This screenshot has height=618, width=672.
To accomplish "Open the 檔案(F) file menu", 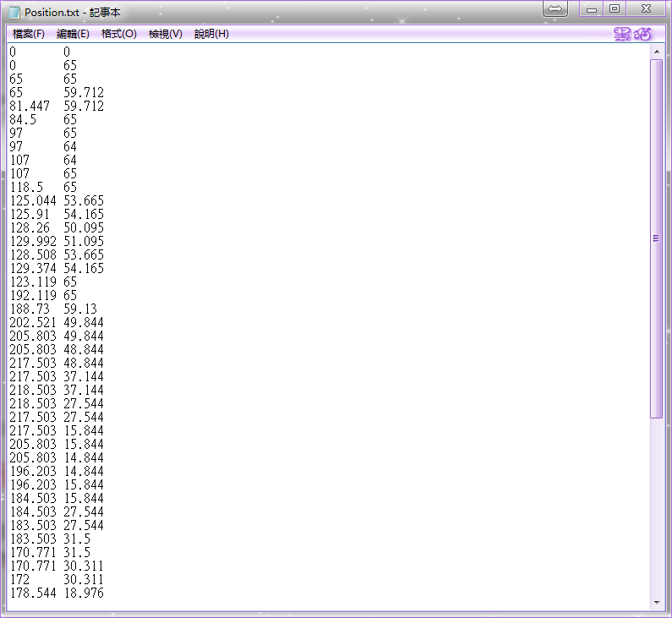I will pos(29,34).
